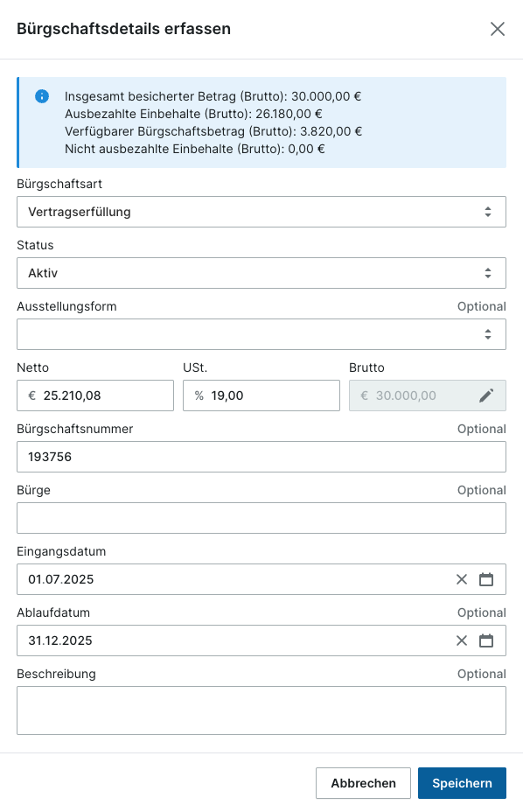
Task: Click the text 'Insgesamt besicherter Betrag (Brutto): 30.000,00 €'
Action: click(213, 96)
